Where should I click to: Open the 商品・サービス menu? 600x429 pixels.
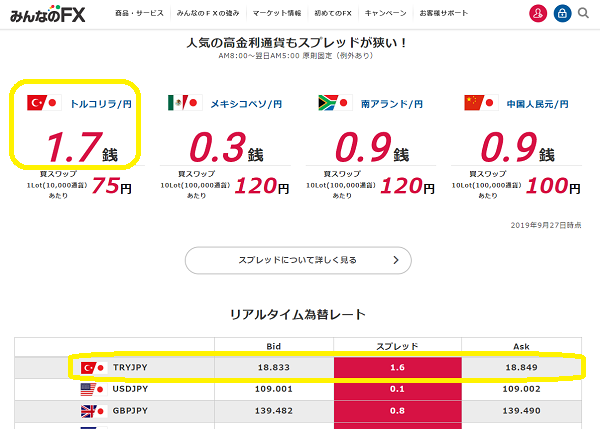coord(139,13)
